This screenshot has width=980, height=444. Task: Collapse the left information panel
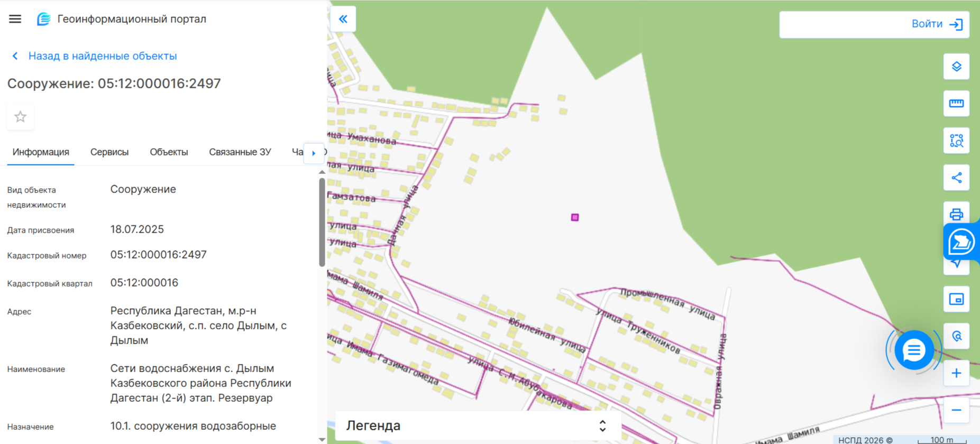click(x=343, y=19)
